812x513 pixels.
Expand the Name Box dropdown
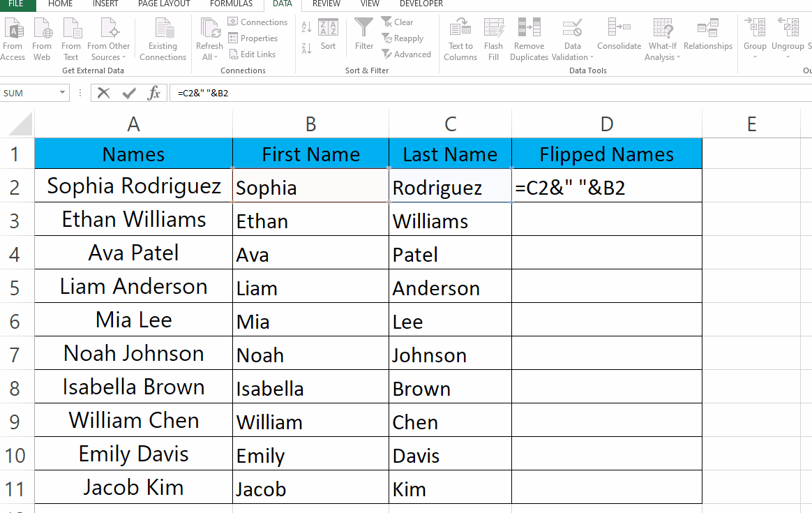coord(61,92)
